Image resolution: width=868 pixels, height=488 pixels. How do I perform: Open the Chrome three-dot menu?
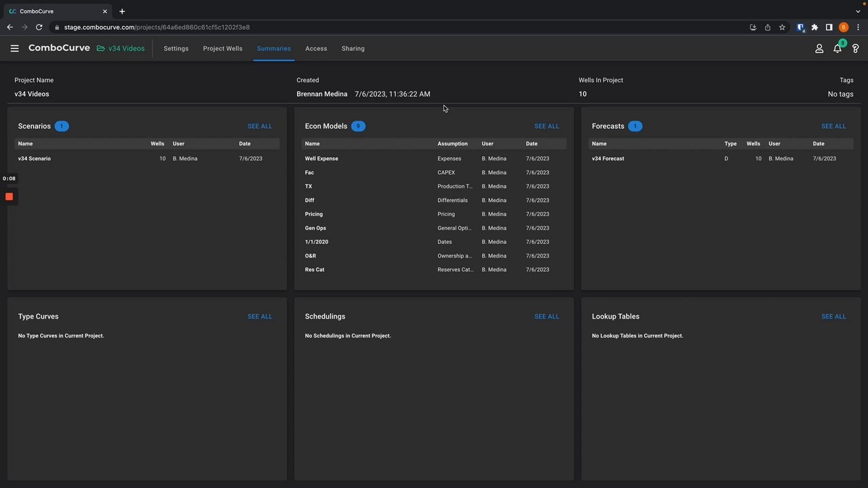[x=858, y=27]
